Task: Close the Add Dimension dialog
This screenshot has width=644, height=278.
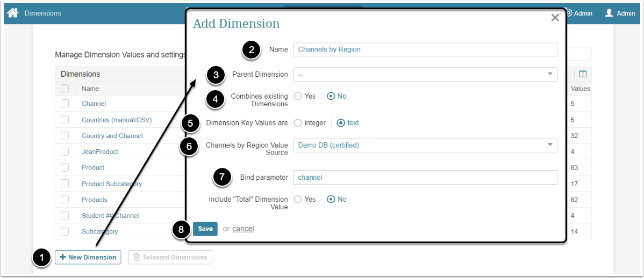Action: [x=555, y=18]
